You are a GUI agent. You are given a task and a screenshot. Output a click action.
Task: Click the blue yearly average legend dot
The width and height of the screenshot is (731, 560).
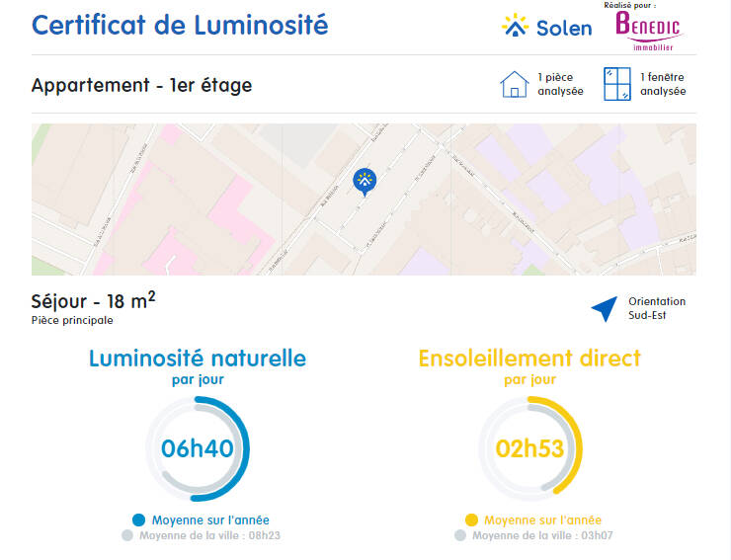click(x=138, y=520)
